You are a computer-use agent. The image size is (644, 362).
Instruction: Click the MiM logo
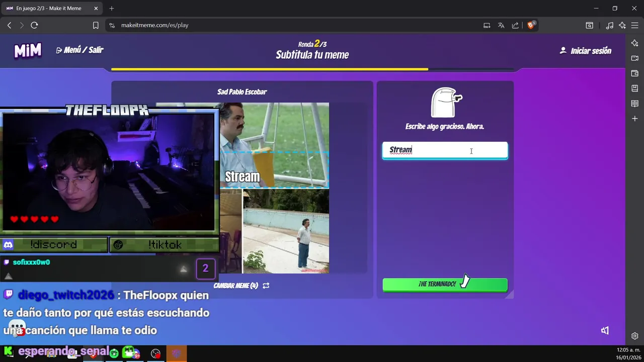[28, 50]
